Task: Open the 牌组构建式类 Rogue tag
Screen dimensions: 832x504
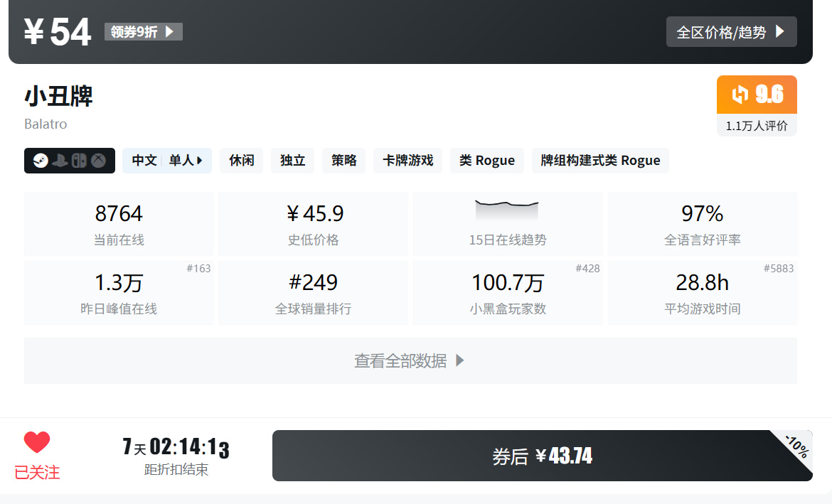Action: (600, 161)
